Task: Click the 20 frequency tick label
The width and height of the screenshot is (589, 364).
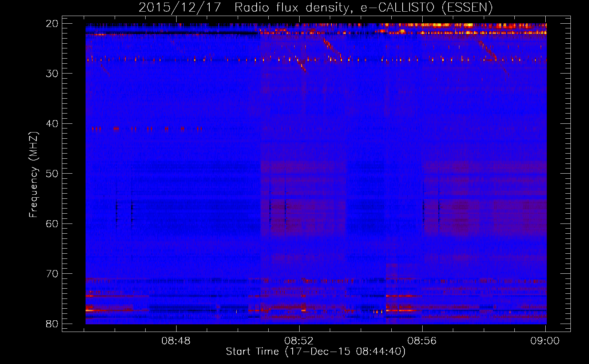Action: pos(52,24)
